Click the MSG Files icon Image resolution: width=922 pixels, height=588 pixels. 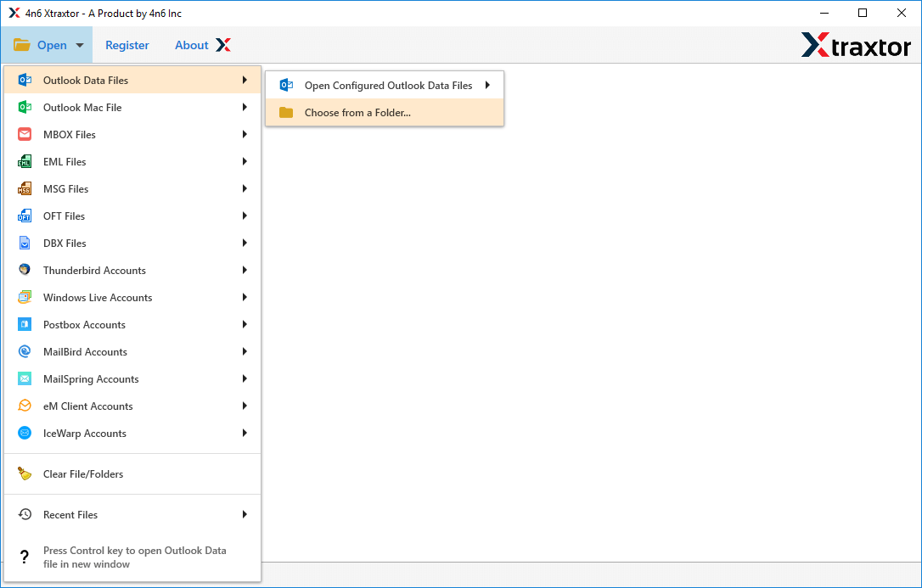pyautogui.click(x=25, y=188)
